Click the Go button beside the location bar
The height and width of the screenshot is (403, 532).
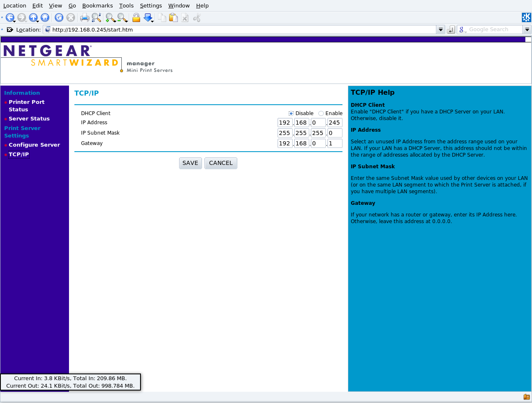coord(451,29)
